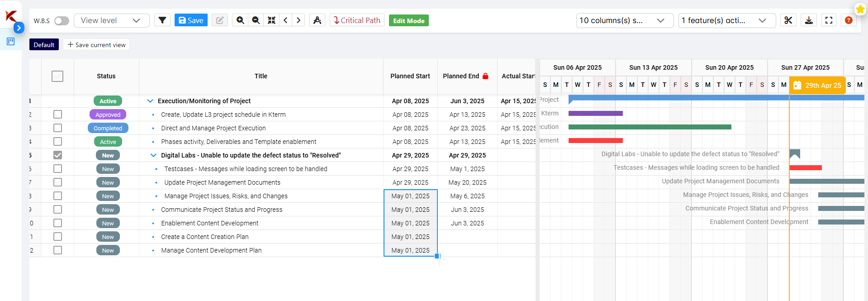Click the Planned Start cell for Manage Content Development Plan

coord(410,250)
